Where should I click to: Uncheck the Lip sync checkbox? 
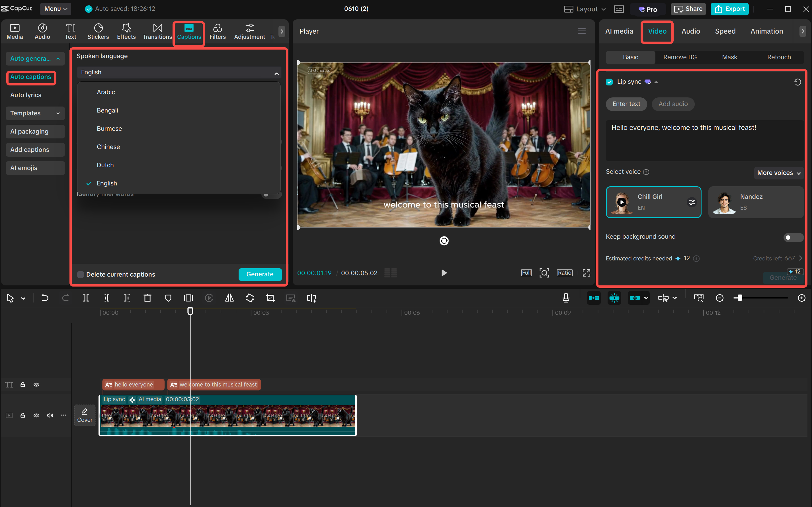tap(609, 82)
